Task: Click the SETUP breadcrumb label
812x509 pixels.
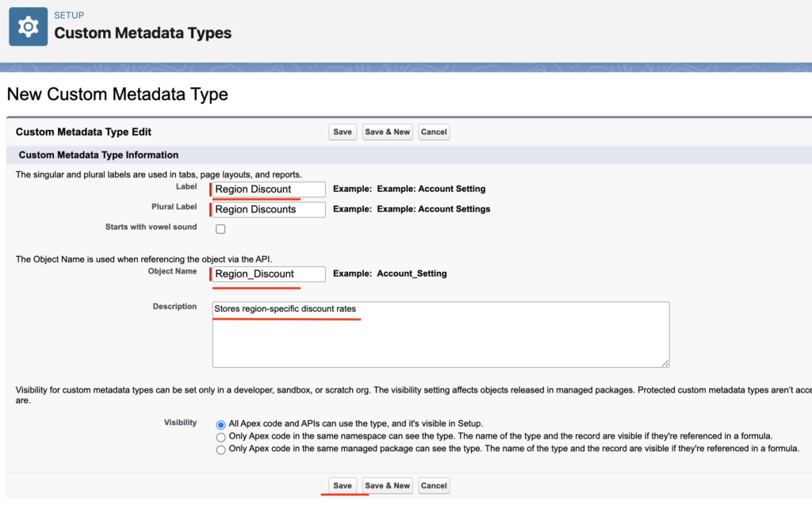Action: [69, 14]
